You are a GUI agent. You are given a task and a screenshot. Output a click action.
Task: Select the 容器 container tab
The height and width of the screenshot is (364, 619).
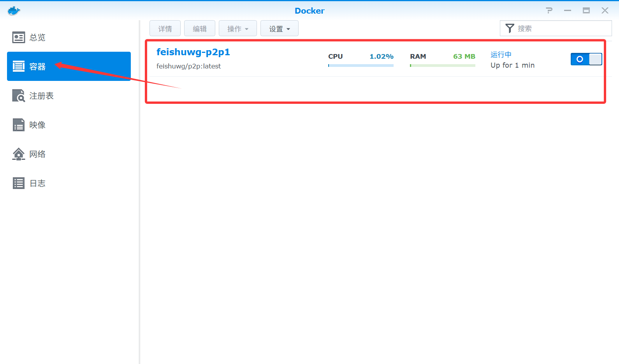click(69, 66)
